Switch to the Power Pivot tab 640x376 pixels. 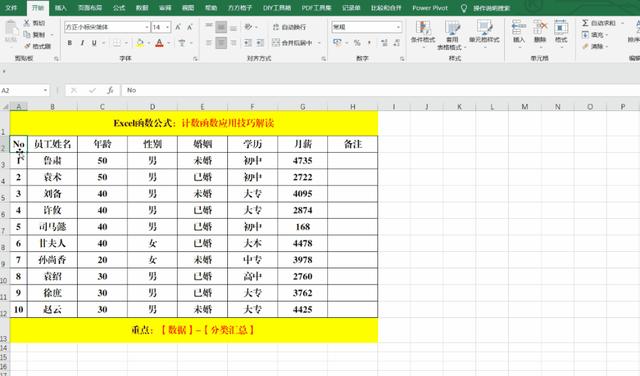tap(430, 8)
